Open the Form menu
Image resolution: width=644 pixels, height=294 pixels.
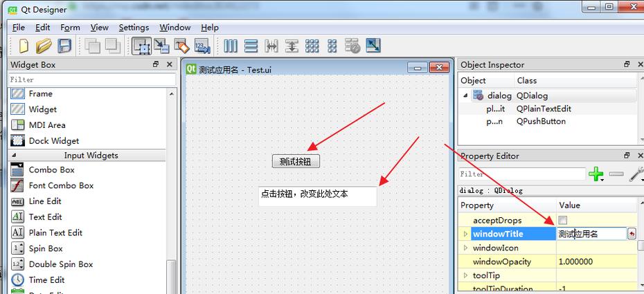70,28
